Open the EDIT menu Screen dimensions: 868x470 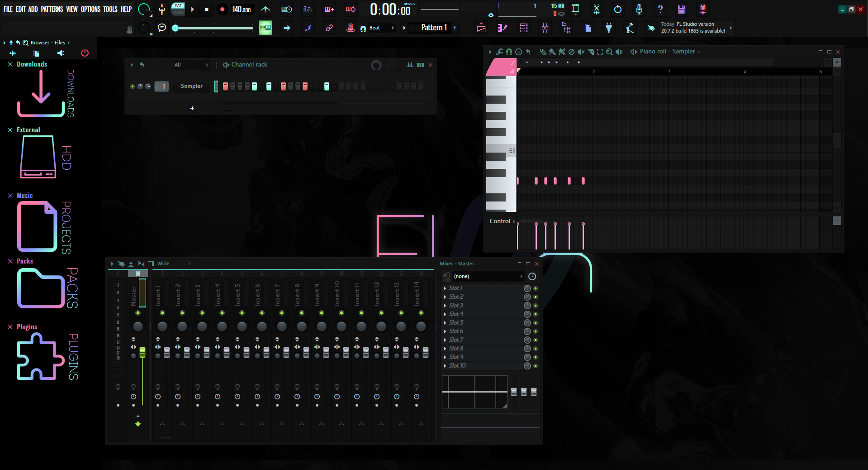click(x=21, y=9)
